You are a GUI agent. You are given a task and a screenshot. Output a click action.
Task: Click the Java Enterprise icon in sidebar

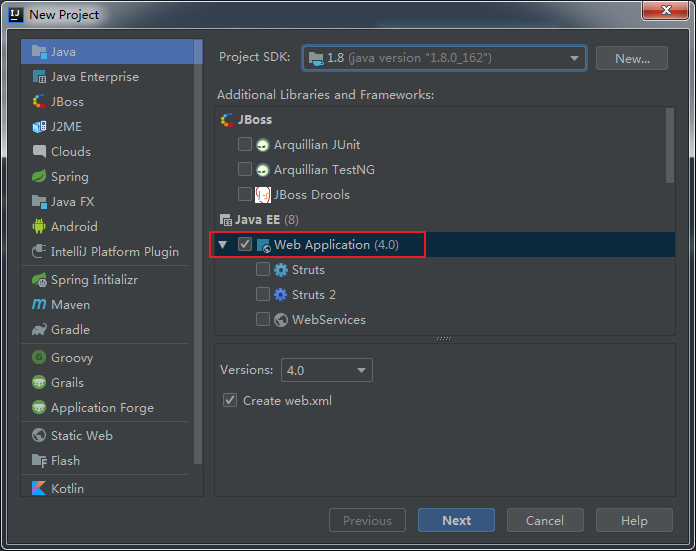(39, 77)
